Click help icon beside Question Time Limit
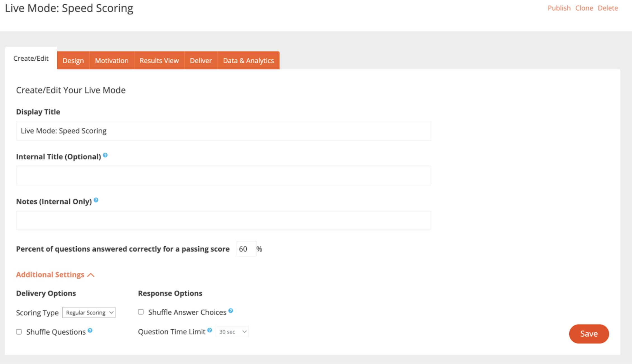632x364 pixels. click(210, 330)
